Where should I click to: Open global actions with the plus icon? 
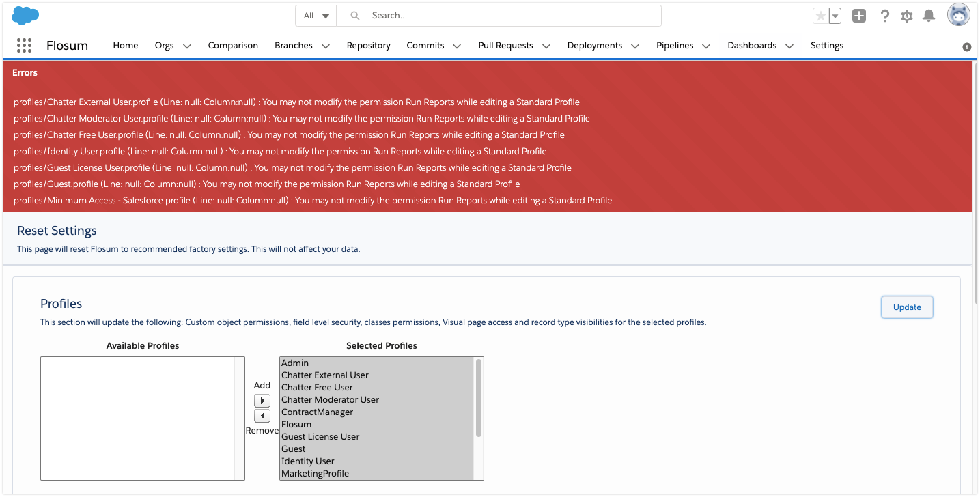coord(859,14)
